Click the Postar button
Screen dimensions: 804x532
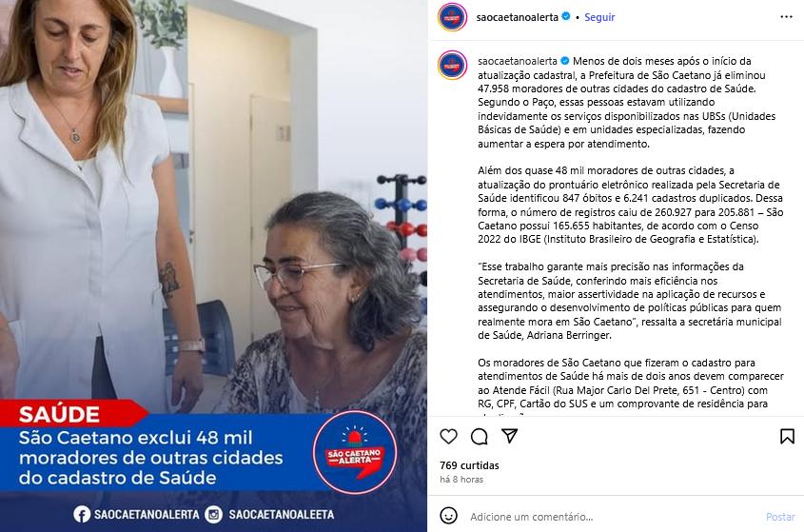pos(780,517)
